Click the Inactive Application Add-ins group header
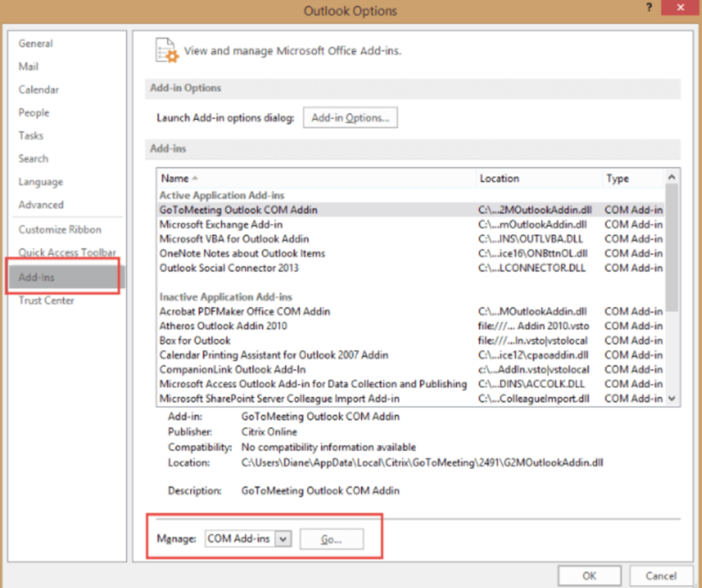The width and height of the screenshot is (702, 588). 226,297
